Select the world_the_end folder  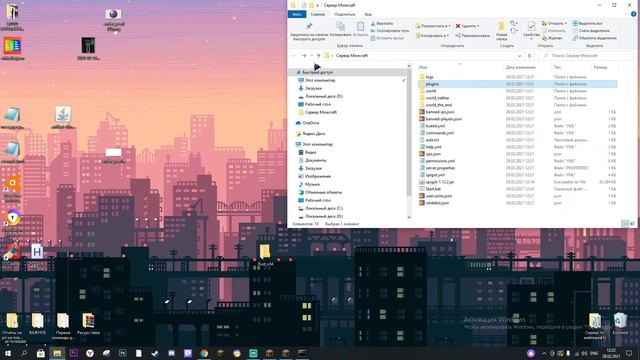439,105
